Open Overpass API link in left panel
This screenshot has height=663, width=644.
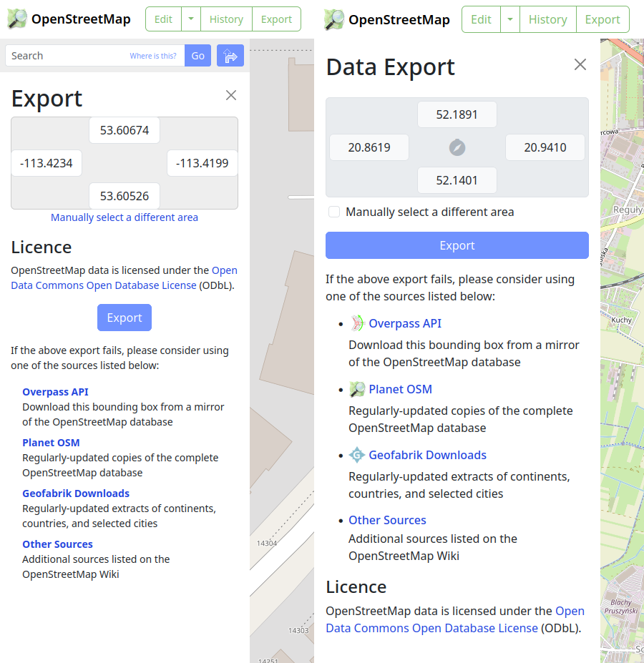click(x=55, y=392)
